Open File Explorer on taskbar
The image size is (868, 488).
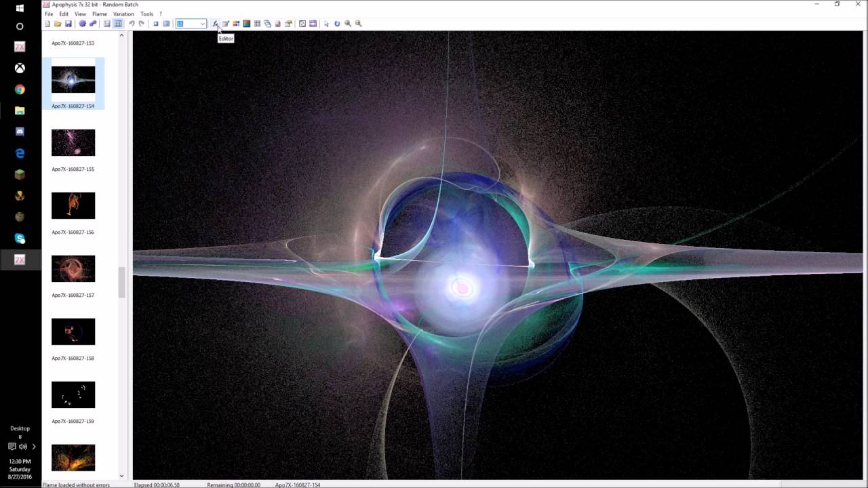[x=20, y=110]
